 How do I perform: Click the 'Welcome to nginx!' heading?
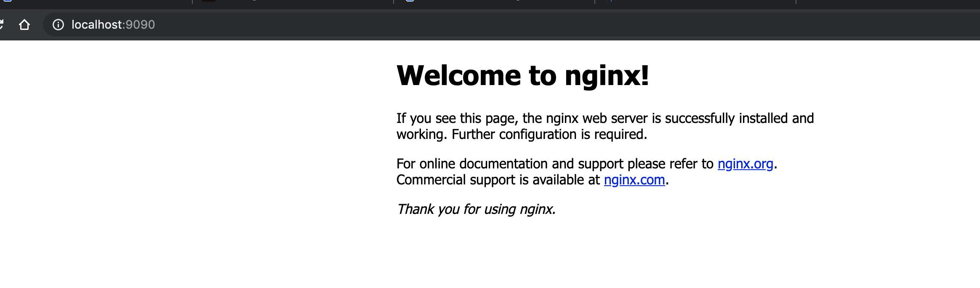tap(522, 76)
